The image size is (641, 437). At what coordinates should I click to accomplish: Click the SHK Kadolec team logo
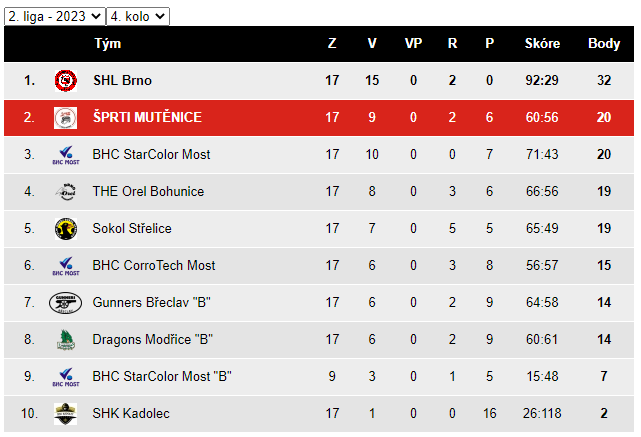pos(66,414)
